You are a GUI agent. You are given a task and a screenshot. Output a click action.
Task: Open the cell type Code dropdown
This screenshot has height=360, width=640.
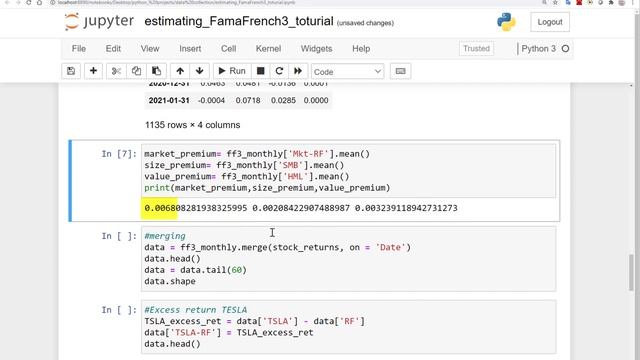(347, 72)
